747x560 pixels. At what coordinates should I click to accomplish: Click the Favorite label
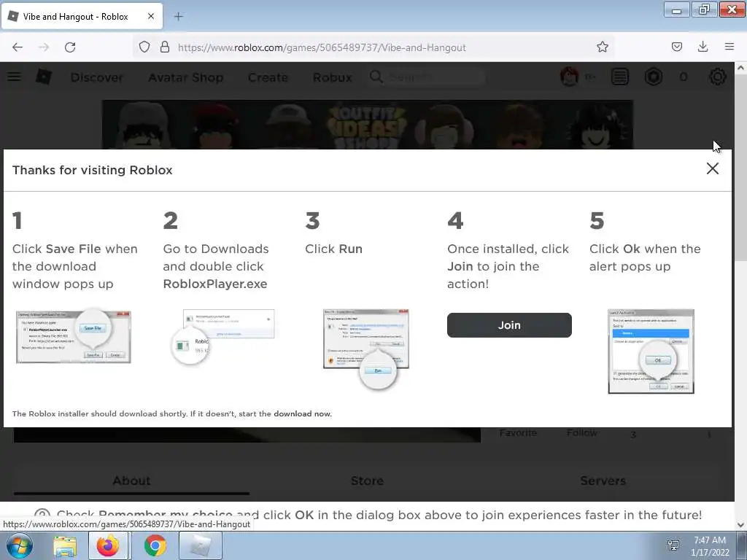[x=518, y=433]
